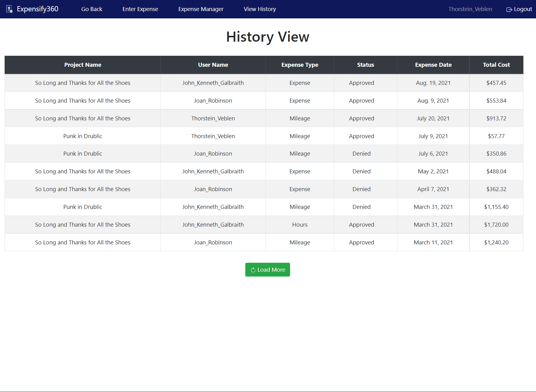Open the Go Back nav item

tap(92, 9)
